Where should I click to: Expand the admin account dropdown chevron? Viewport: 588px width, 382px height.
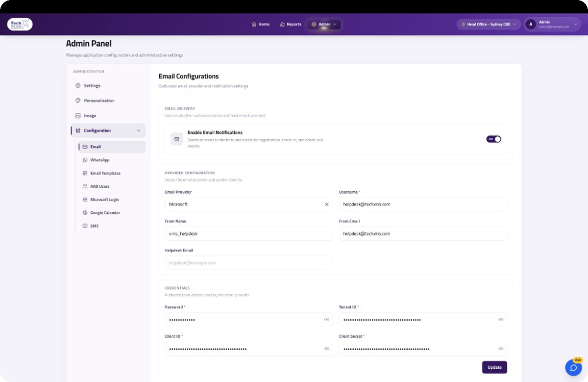point(576,24)
